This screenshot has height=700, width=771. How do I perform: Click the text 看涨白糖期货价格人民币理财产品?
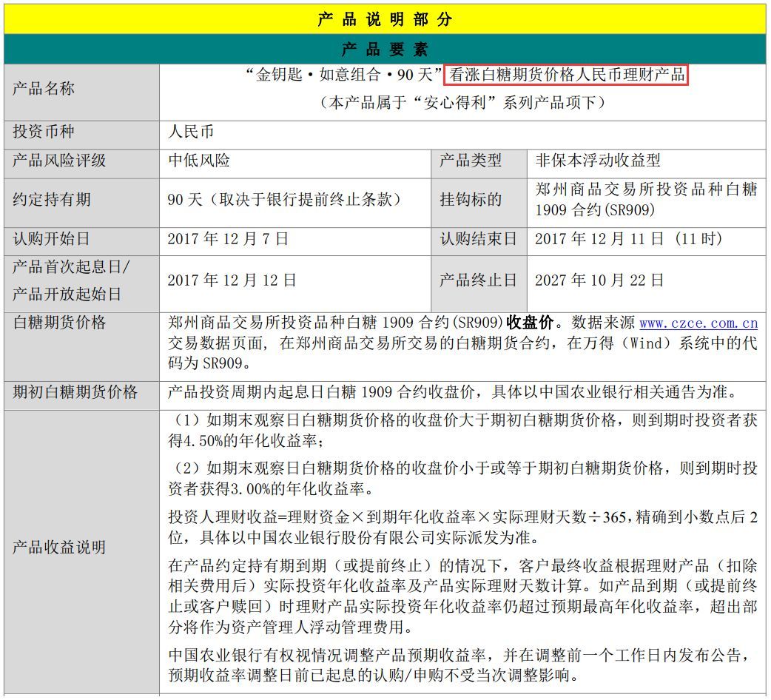coord(567,75)
